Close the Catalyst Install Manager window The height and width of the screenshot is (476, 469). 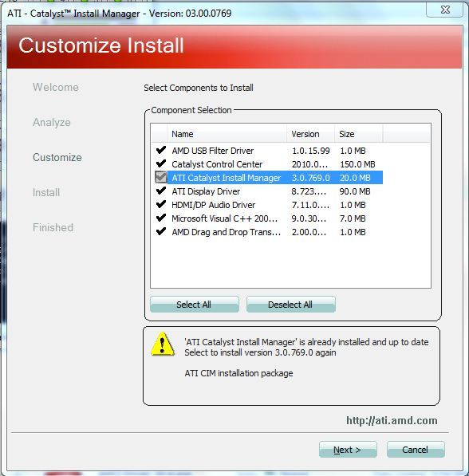coord(445,10)
